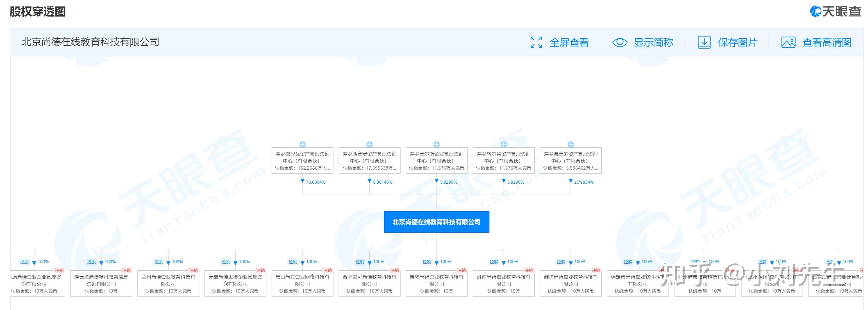Click the 注销 badge on 济南尚智嘉业 card
The height and width of the screenshot is (310, 868).
click(529, 270)
